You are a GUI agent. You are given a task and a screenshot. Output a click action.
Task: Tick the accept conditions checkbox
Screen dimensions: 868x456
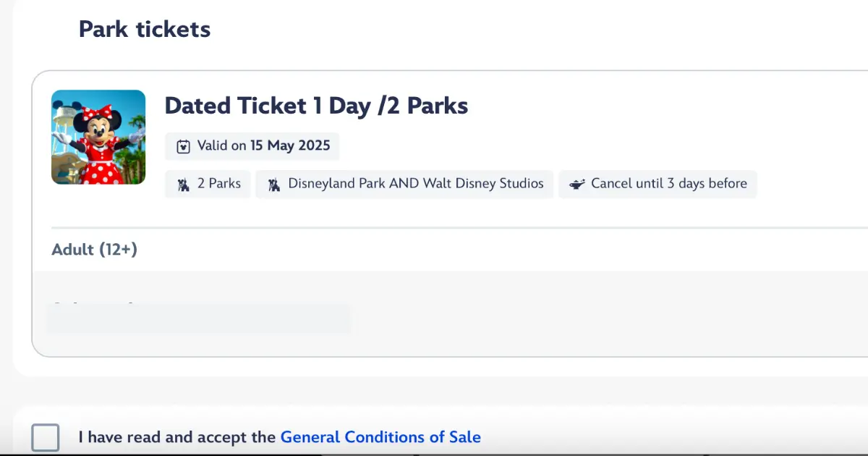[46, 437]
